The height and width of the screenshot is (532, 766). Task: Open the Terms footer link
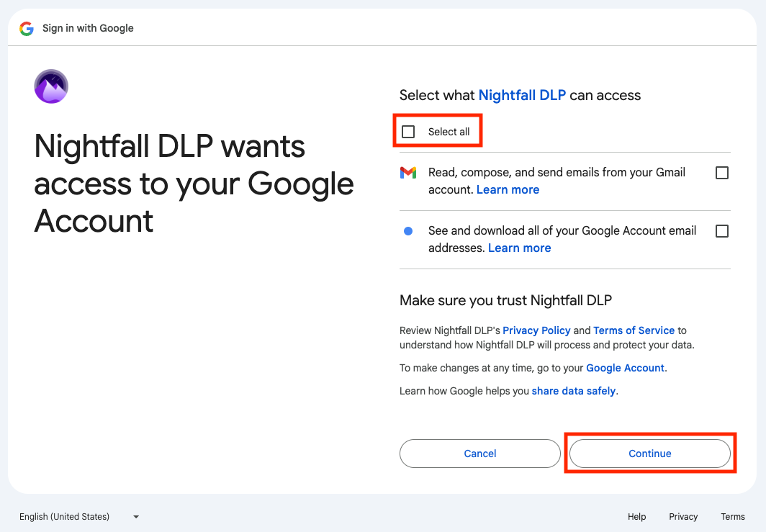tap(733, 516)
